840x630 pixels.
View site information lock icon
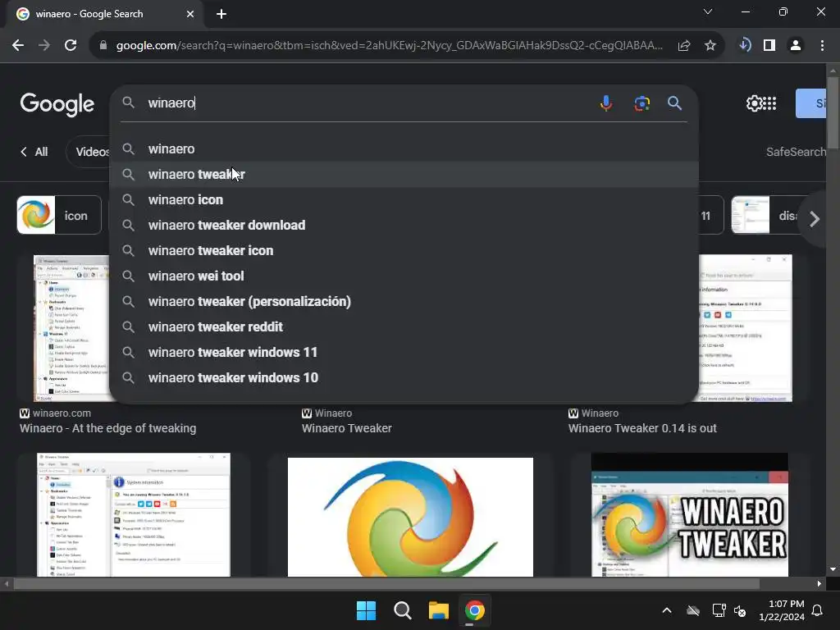click(x=103, y=46)
